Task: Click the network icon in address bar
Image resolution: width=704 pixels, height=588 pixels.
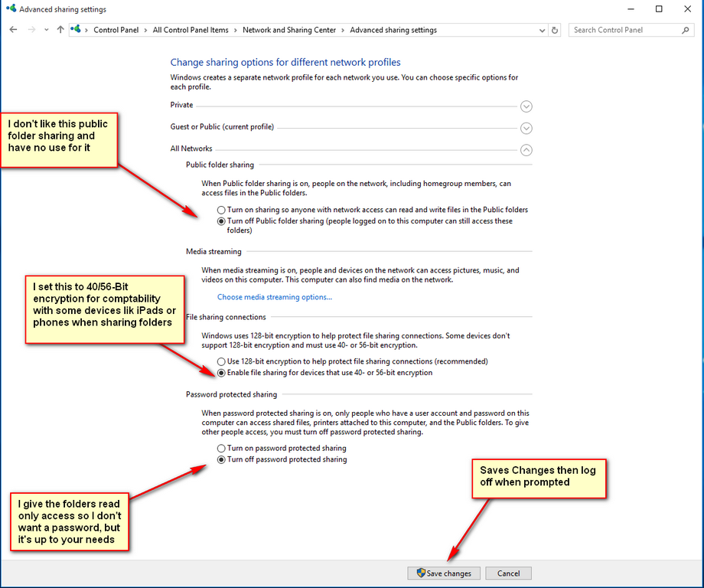Action: (x=76, y=29)
